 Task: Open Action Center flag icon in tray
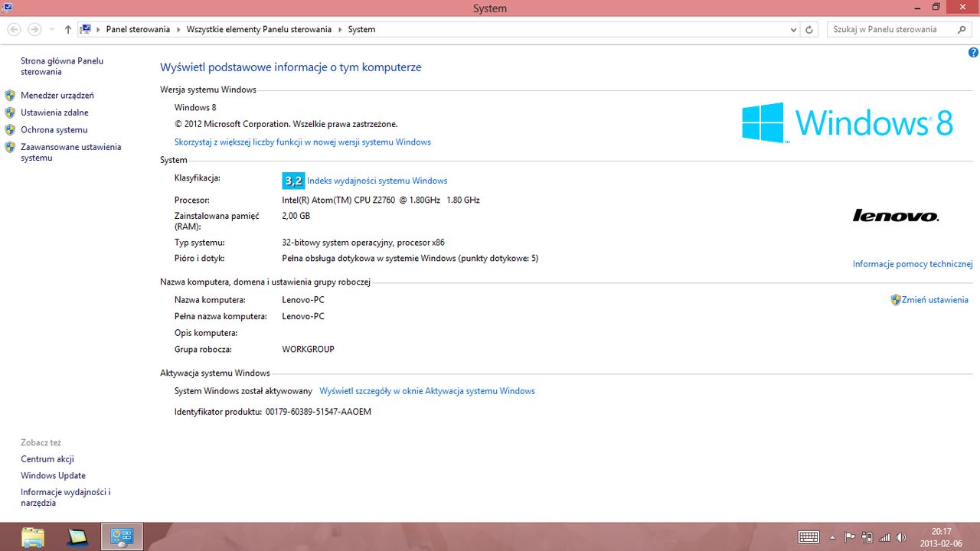pyautogui.click(x=850, y=537)
